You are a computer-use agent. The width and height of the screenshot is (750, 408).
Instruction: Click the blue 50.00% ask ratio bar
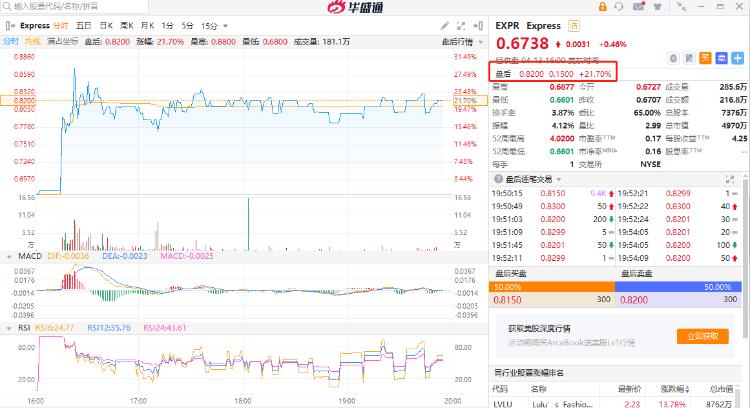click(679, 287)
